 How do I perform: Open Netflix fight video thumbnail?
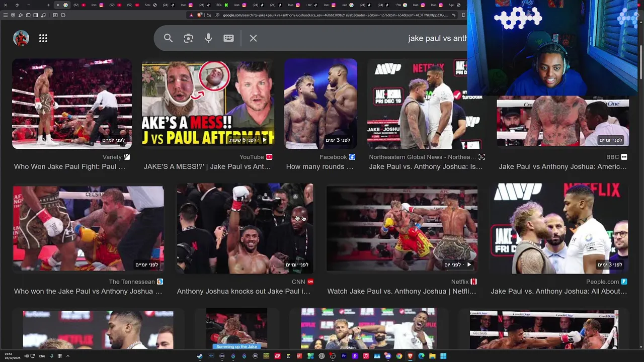401,229
